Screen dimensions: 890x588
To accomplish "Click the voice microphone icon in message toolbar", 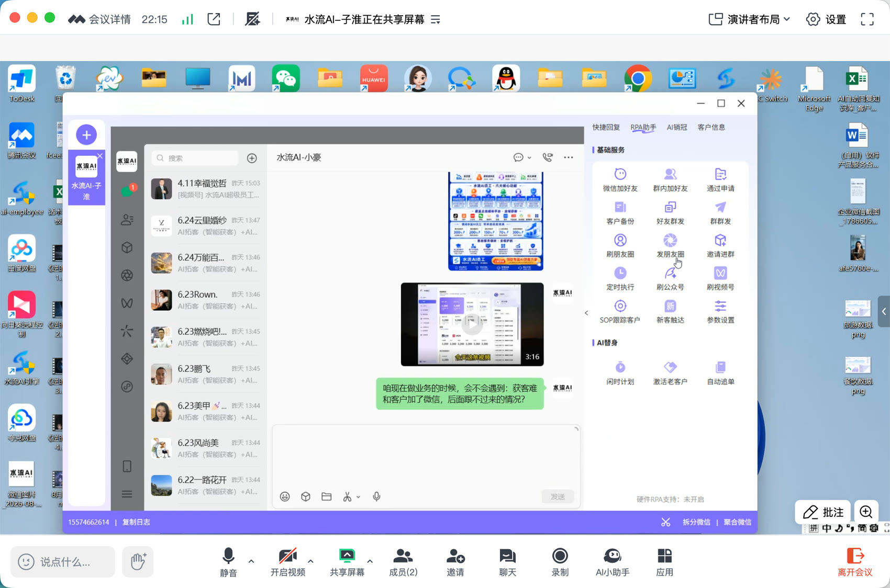I will pos(376,496).
